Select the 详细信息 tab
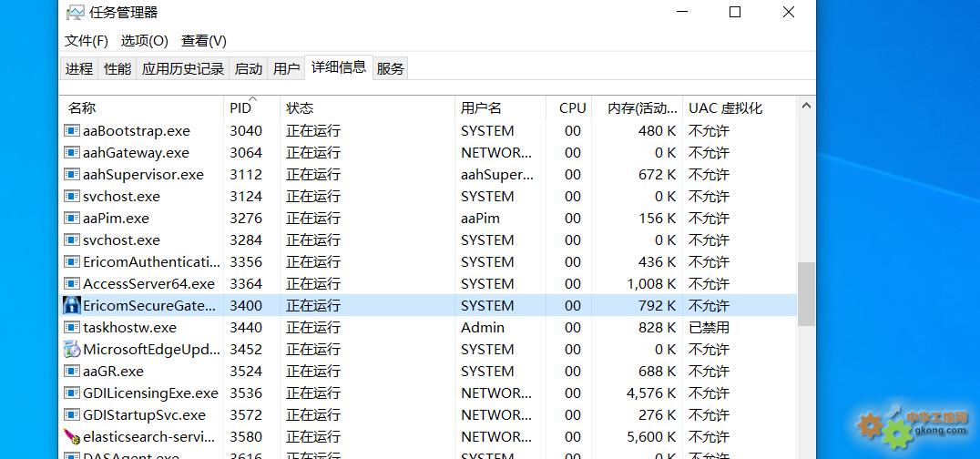 coord(339,67)
